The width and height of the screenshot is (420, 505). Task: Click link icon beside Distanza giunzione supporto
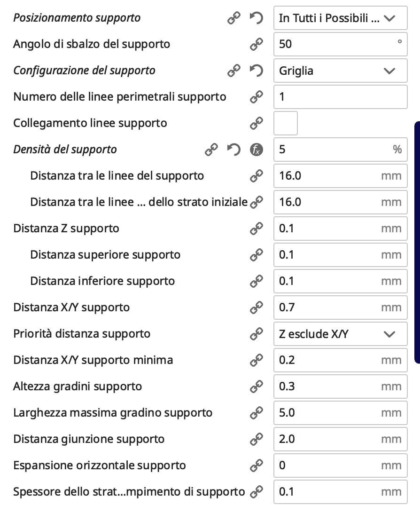[256, 440]
